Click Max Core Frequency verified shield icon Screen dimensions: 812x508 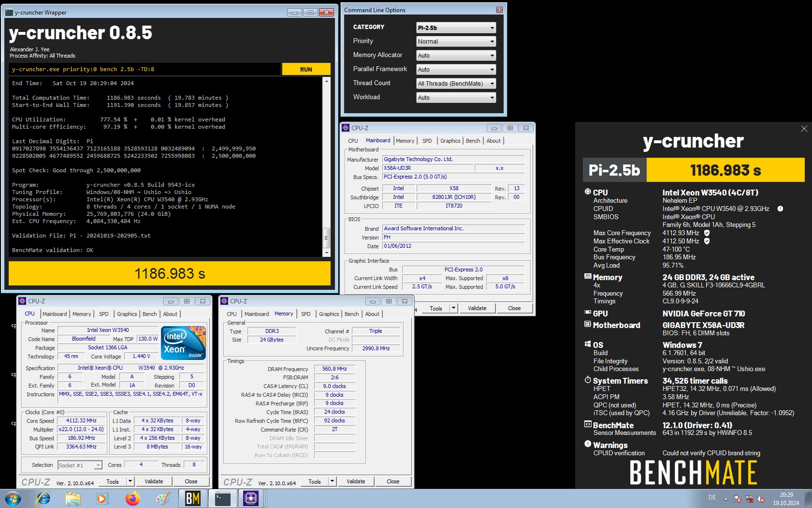coord(707,233)
